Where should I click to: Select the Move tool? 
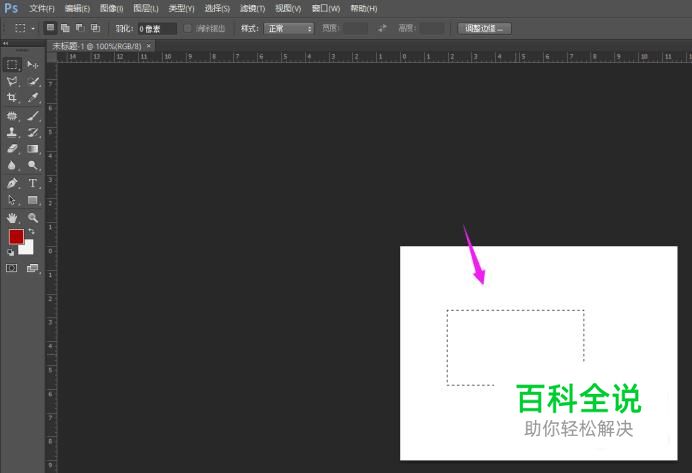coord(33,64)
